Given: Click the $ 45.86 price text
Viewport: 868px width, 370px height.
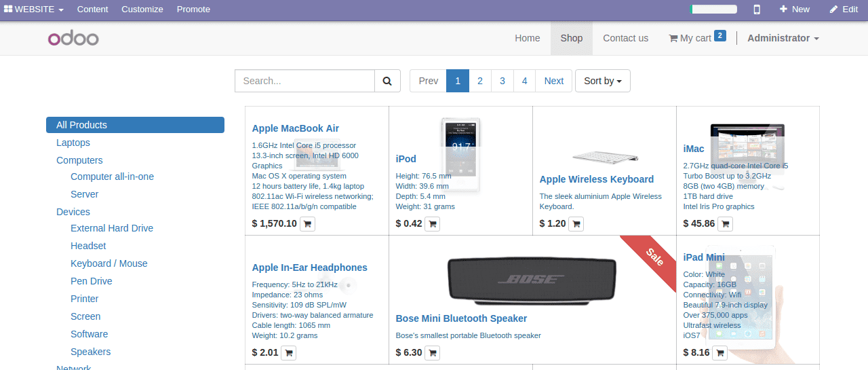Looking at the screenshot, I should tap(698, 223).
